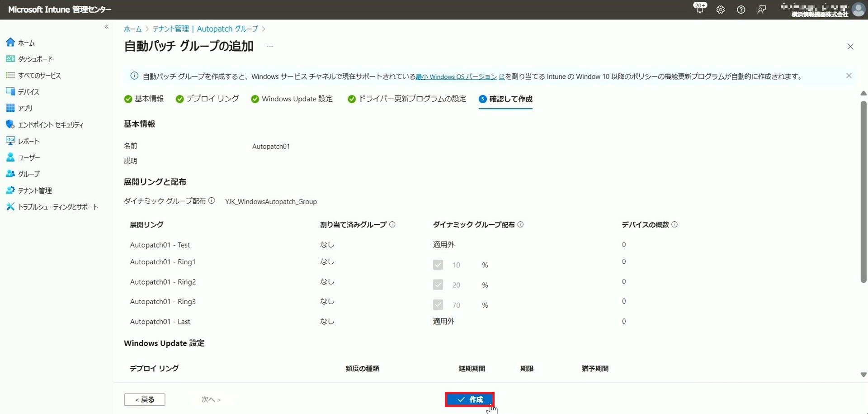Close the 自動パッチ グループの追加 pane
Screen dimensions: 868x414
coord(850,46)
